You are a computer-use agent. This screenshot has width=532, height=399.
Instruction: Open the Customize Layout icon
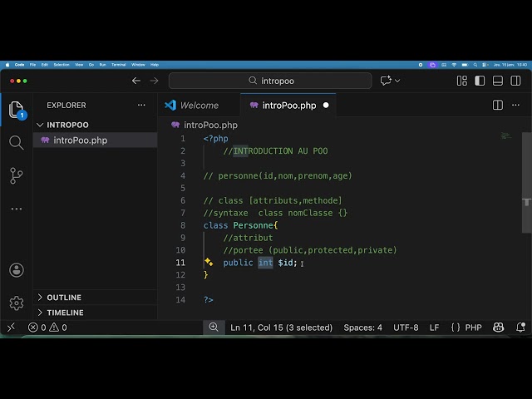[462, 81]
